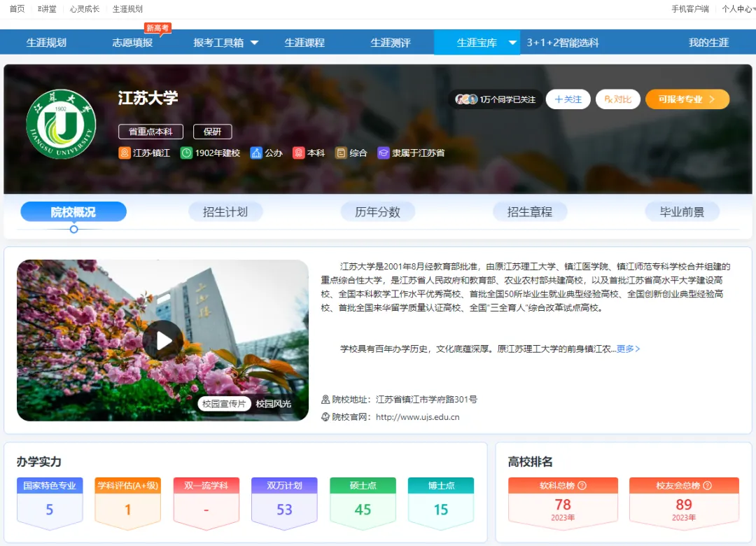Click the address text 江苏省镇江市学府路301号

426,400
